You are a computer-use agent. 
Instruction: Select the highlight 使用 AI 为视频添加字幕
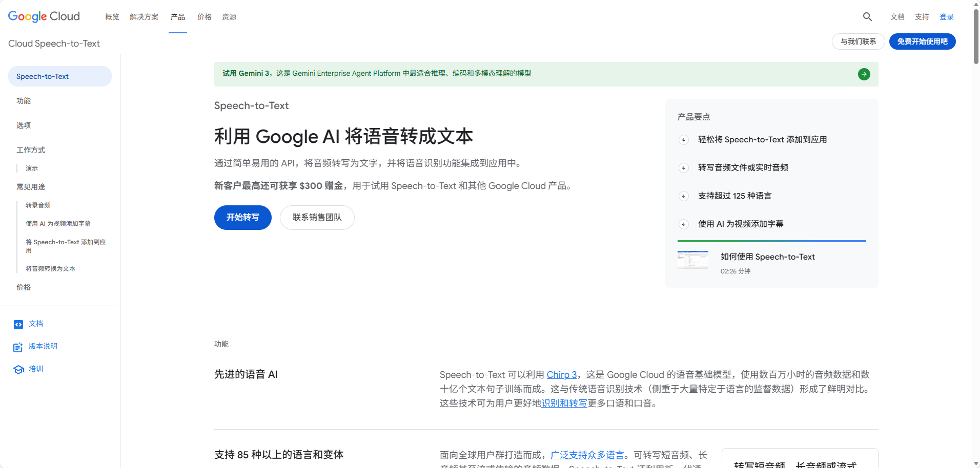(x=741, y=224)
